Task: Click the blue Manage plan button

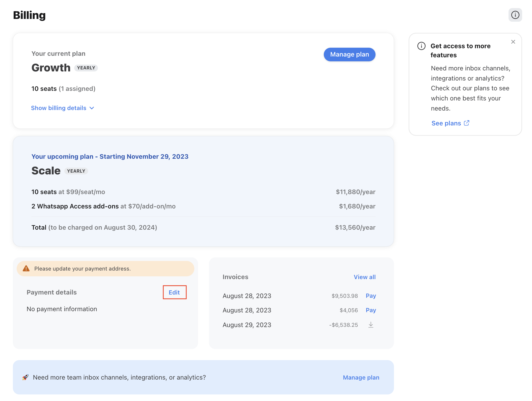Action: (350, 54)
